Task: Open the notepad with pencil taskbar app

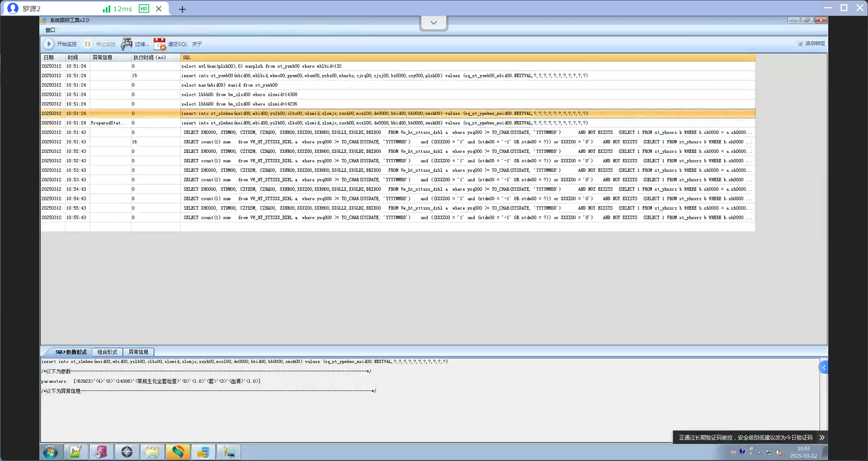Action: [x=75, y=452]
